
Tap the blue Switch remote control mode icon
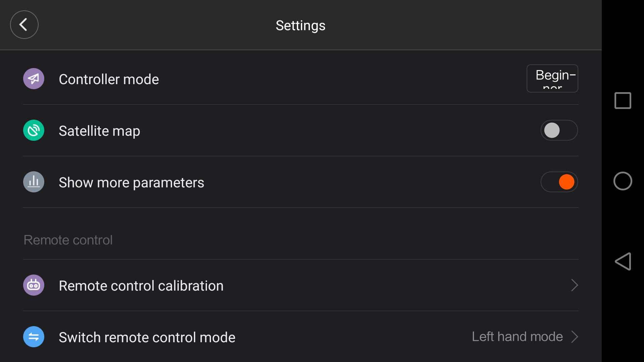pos(34,337)
